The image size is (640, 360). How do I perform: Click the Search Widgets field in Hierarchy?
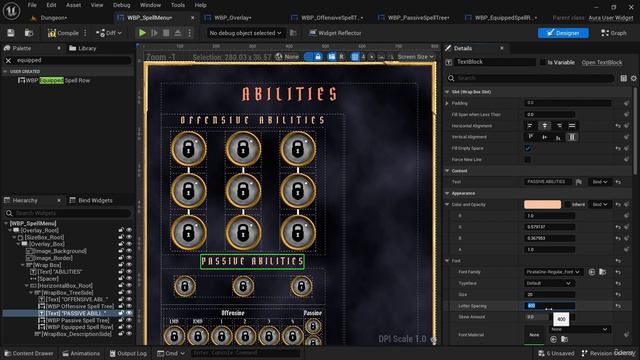point(68,213)
